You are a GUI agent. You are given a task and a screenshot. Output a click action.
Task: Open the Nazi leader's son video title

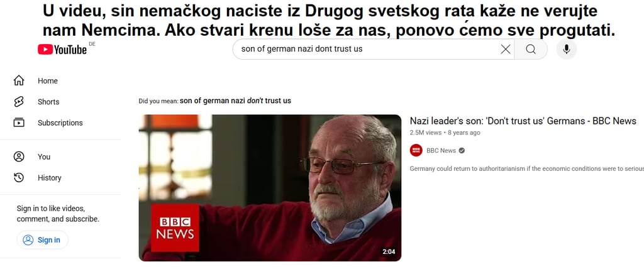(523, 121)
